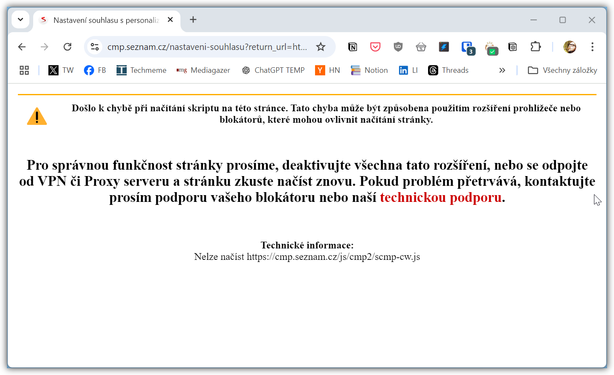
Task: Open the Notion bookmark
Action: coord(369,70)
